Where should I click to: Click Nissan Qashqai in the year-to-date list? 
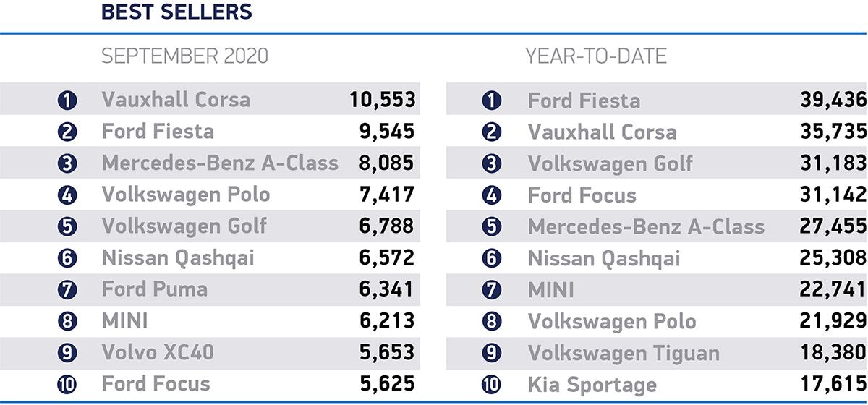point(604,258)
